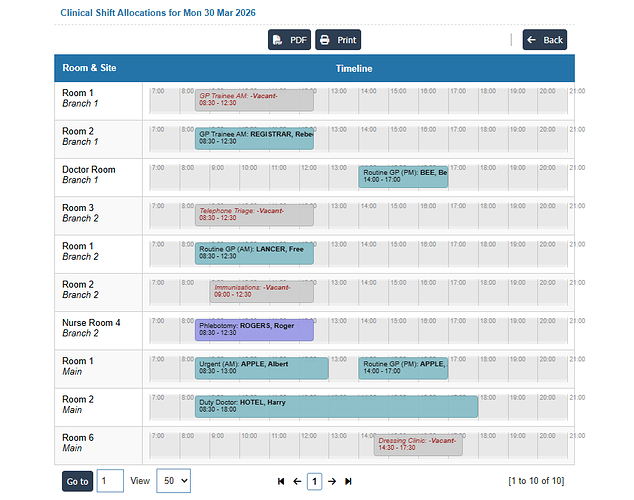
Task: Focus the page number input field
Action: [110, 481]
